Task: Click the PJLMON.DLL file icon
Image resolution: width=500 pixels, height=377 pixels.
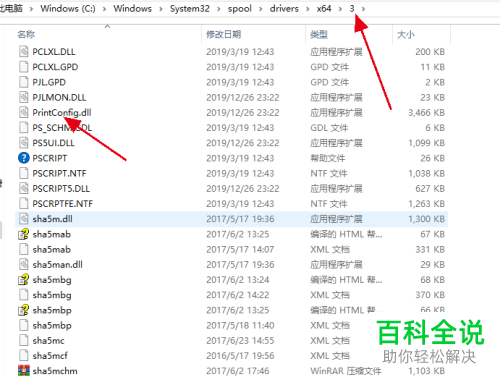Action: click(24, 97)
